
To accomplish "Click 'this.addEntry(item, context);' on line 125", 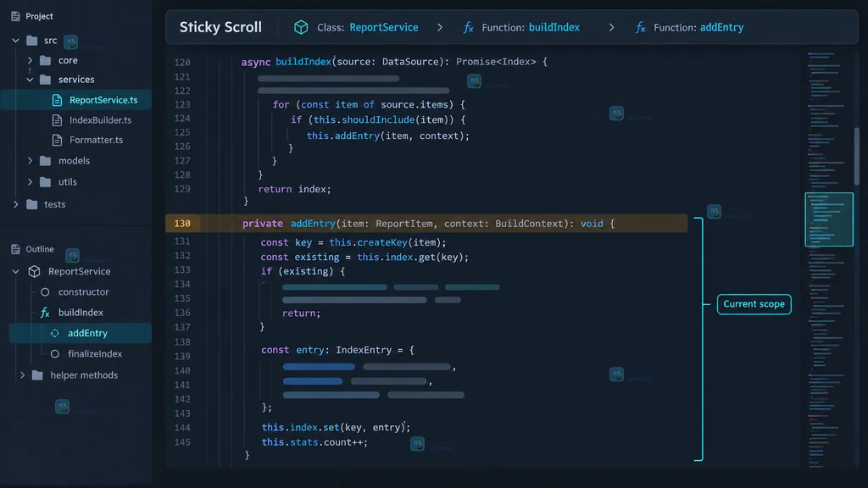I will click(387, 136).
